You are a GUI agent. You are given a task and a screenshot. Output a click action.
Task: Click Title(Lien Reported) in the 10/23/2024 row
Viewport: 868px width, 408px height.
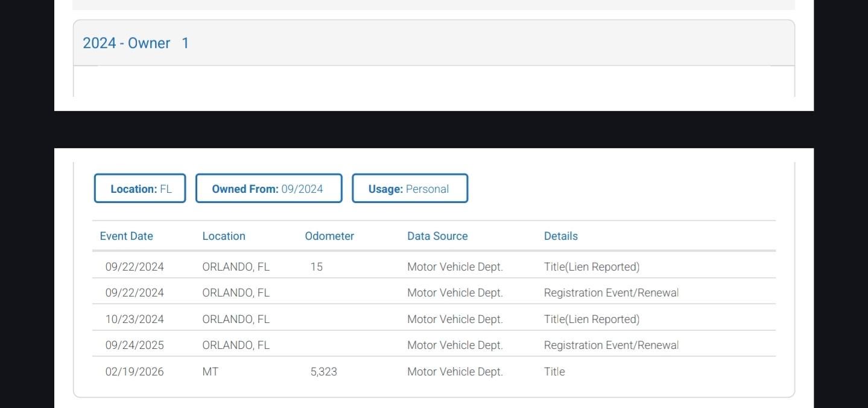[x=591, y=319]
